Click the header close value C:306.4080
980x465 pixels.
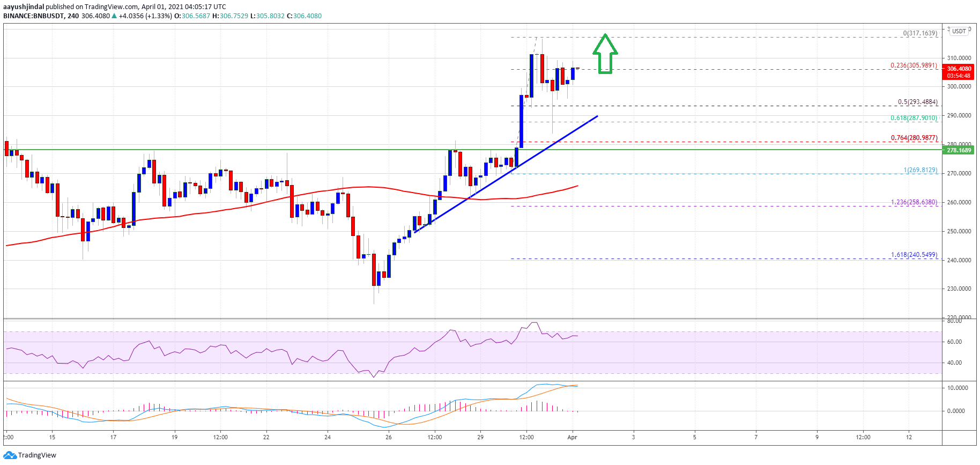304,16
